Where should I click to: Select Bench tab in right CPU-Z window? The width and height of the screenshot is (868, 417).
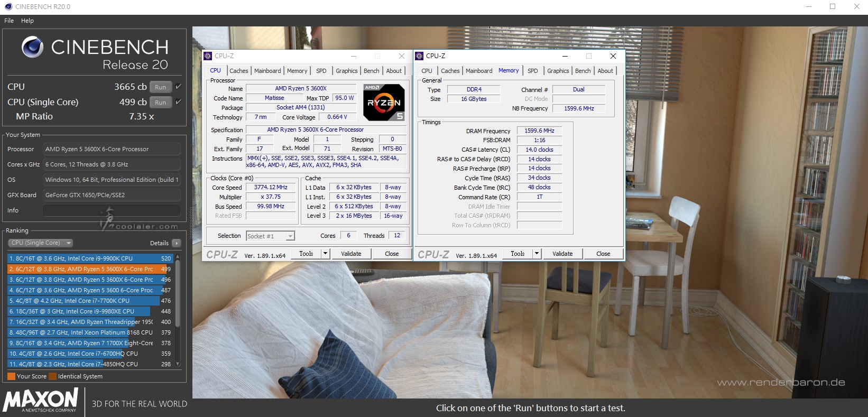(583, 71)
